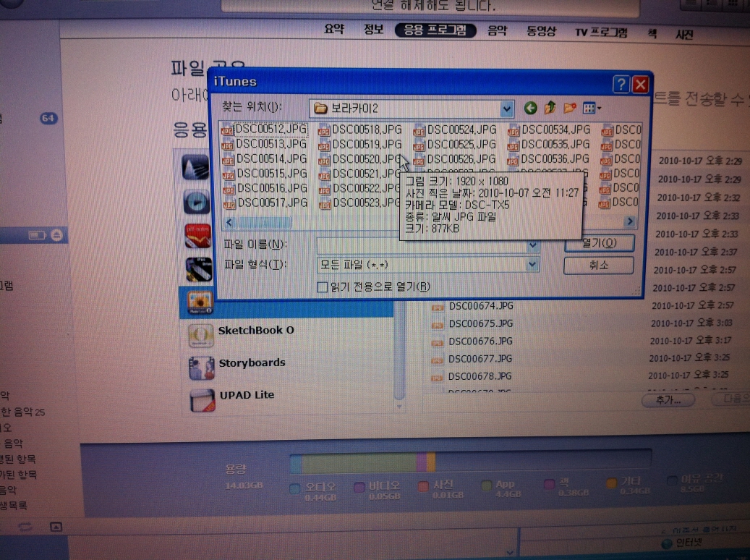
Task: Select file DSC00519.JPG in dialog
Action: coord(360,145)
